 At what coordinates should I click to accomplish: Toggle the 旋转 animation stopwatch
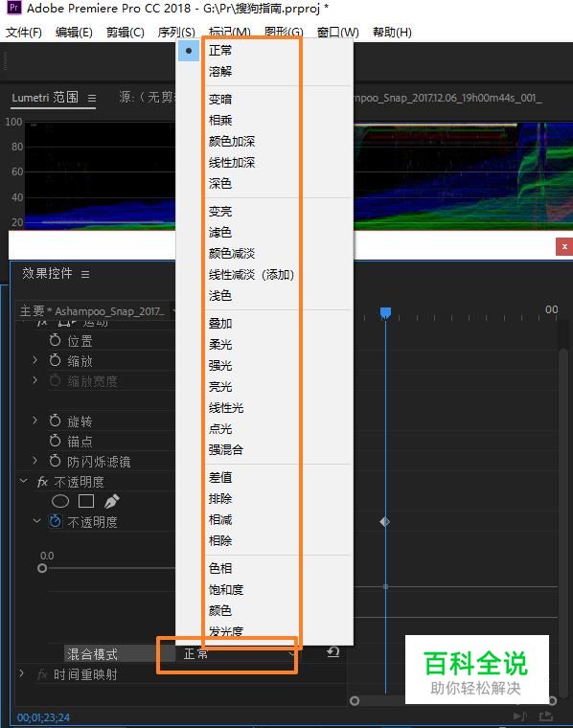pyautogui.click(x=56, y=421)
